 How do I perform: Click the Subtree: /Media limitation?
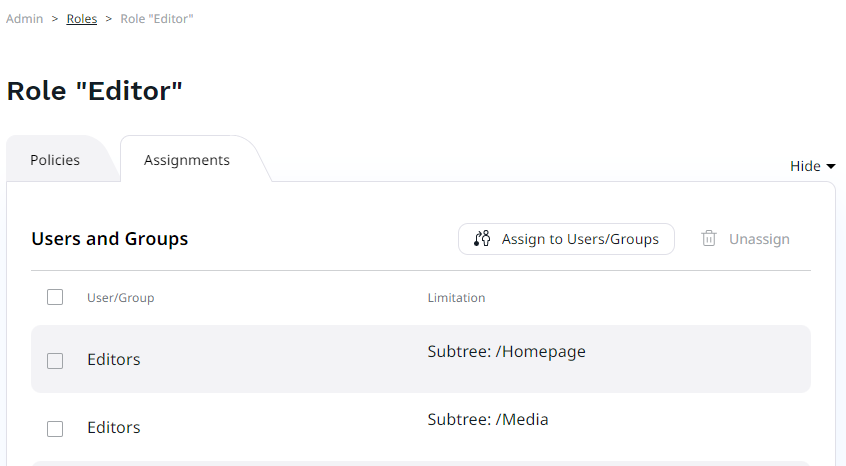[488, 420]
